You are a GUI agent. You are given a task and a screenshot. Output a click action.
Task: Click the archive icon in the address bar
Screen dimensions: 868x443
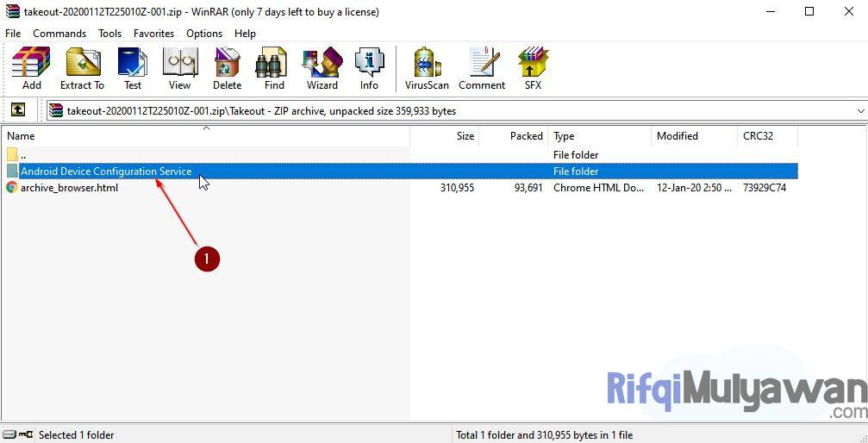click(56, 110)
